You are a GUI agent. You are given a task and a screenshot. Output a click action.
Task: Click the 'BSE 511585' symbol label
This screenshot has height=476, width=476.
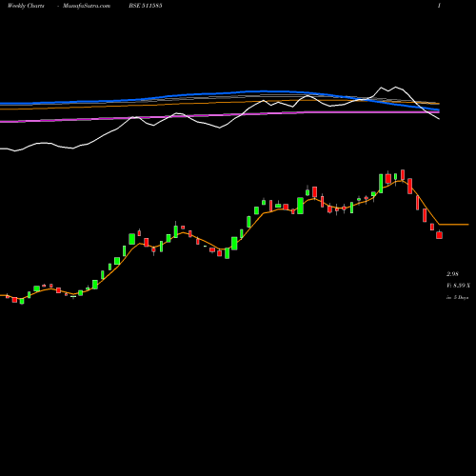pyautogui.click(x=146, y=6)
